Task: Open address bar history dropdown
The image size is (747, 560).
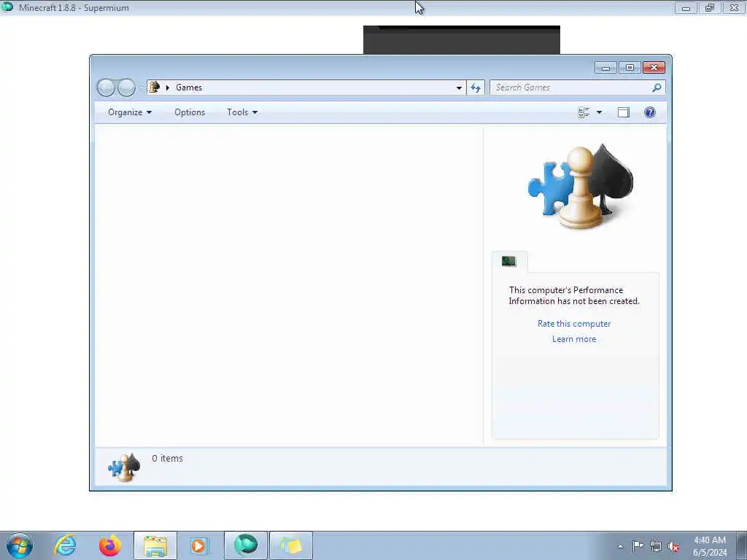Action: pyautogui.click(x=459, y=87)
